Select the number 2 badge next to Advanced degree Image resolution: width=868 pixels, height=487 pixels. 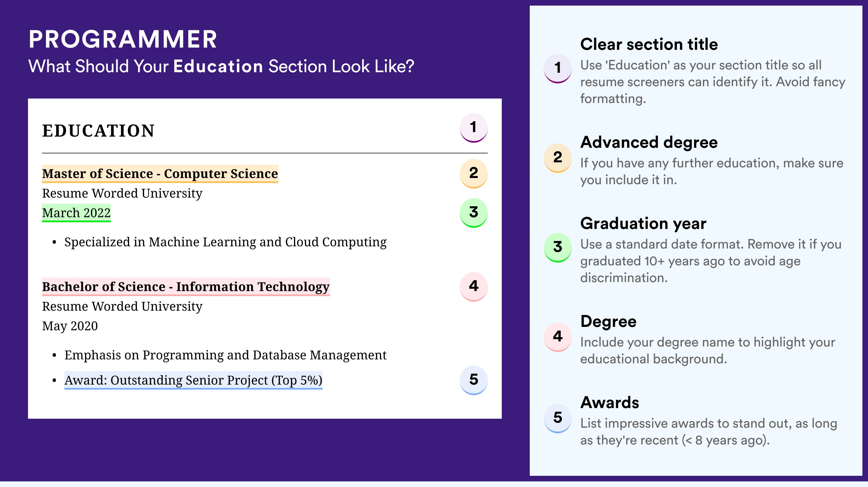[x=558, y=158]
